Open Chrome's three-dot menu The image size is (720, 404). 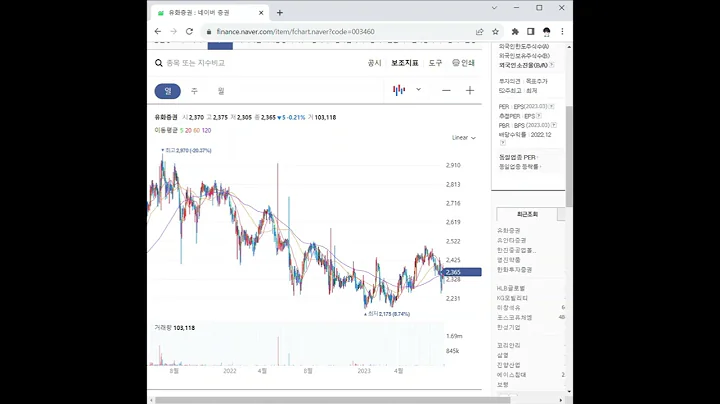[x=562, y=32]
